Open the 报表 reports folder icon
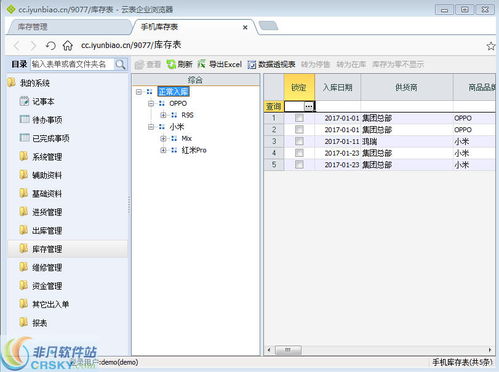This screenshot has width=499, height=372. click(24, 322)
